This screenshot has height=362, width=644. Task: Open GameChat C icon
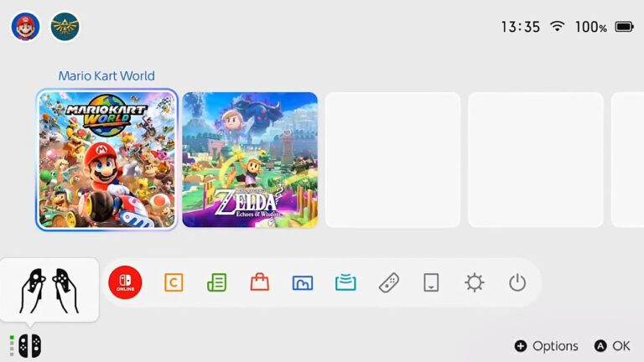pos(174,282)
